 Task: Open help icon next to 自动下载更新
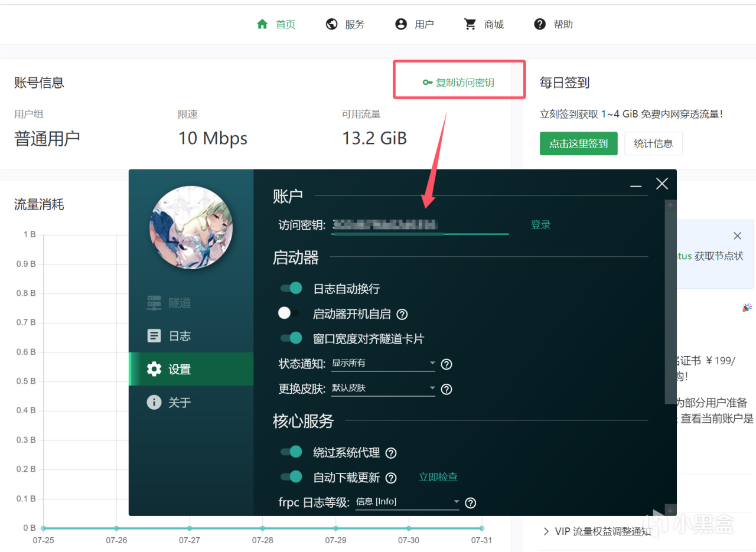(x=391, y=478)
